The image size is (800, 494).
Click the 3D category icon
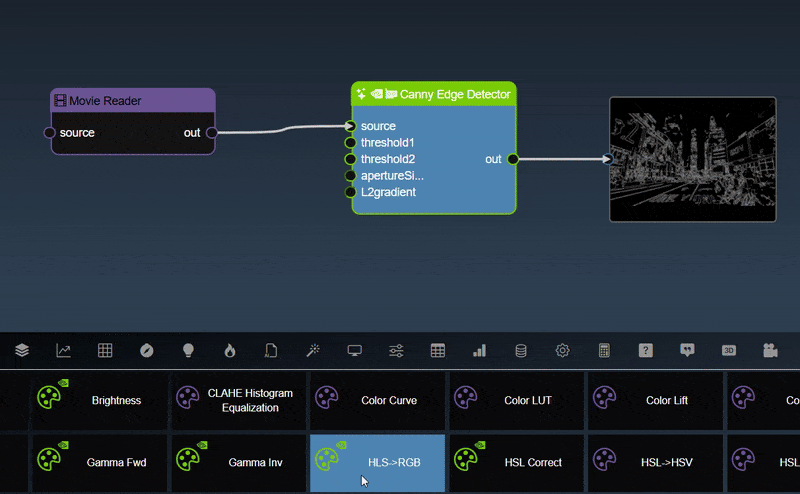pyautogui.click(x=729, y=351)
